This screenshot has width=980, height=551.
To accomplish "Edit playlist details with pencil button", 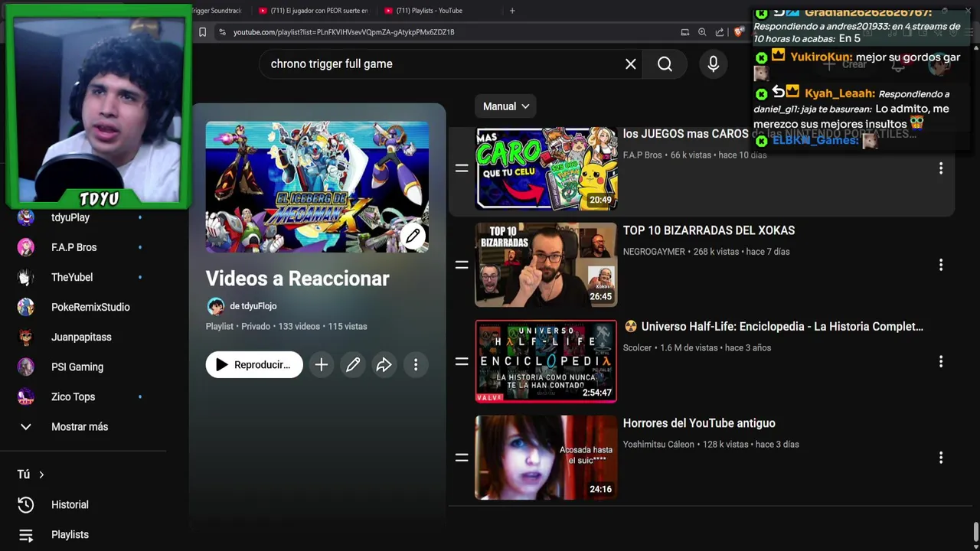I will point(353,365).
